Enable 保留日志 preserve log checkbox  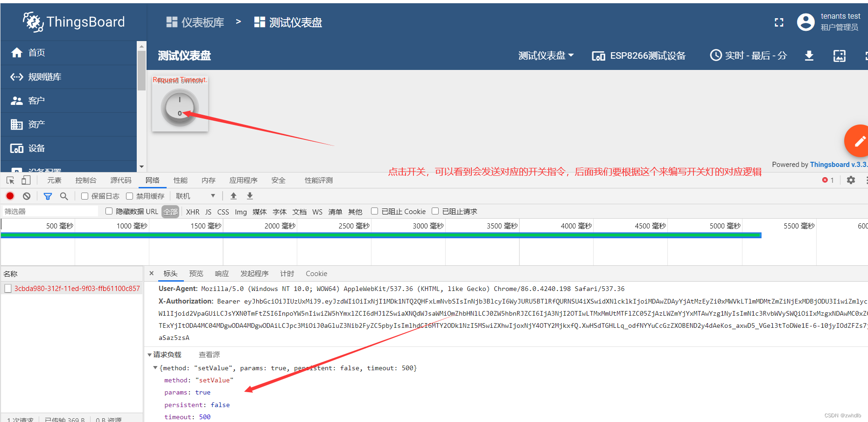pos(84,196)
